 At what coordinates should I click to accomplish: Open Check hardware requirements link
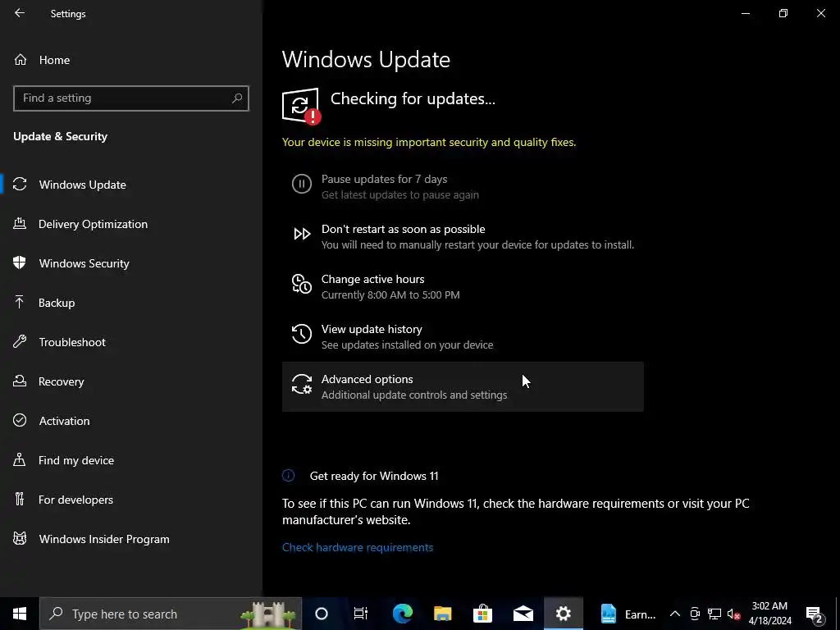tap(358, 547)
